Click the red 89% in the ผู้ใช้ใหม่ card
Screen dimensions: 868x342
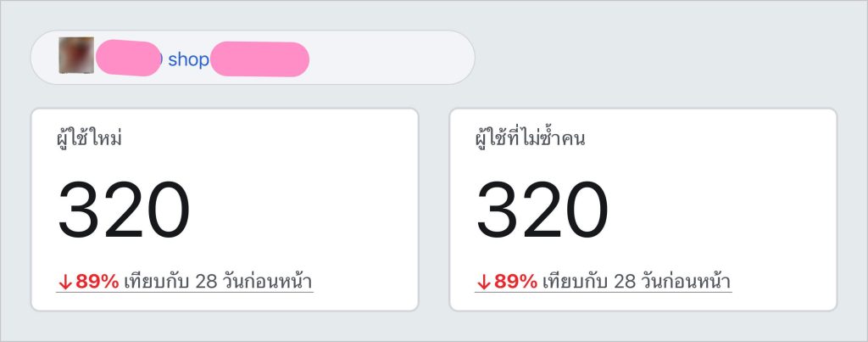(x=97, y=282)
